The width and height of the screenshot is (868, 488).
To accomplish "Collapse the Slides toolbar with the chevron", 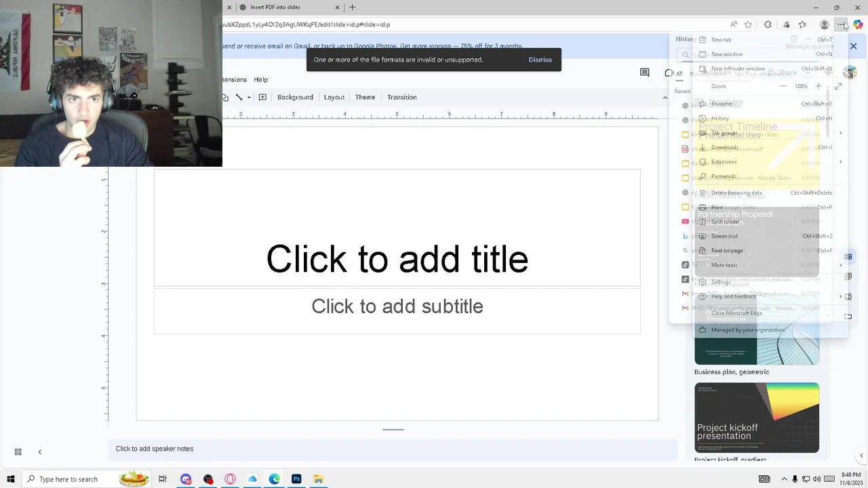I will click(x=665, y=97).
